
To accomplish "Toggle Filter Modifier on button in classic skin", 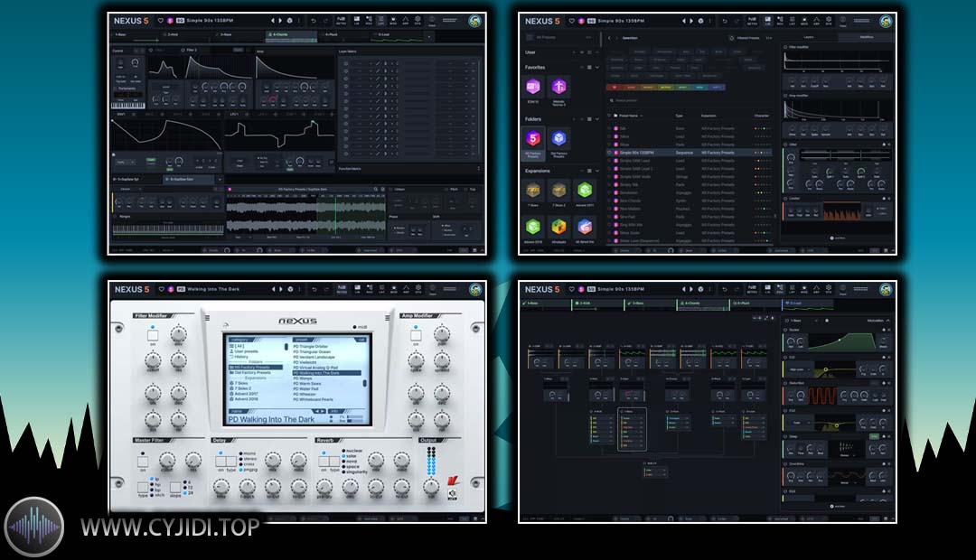I will (x=153, y=335).
